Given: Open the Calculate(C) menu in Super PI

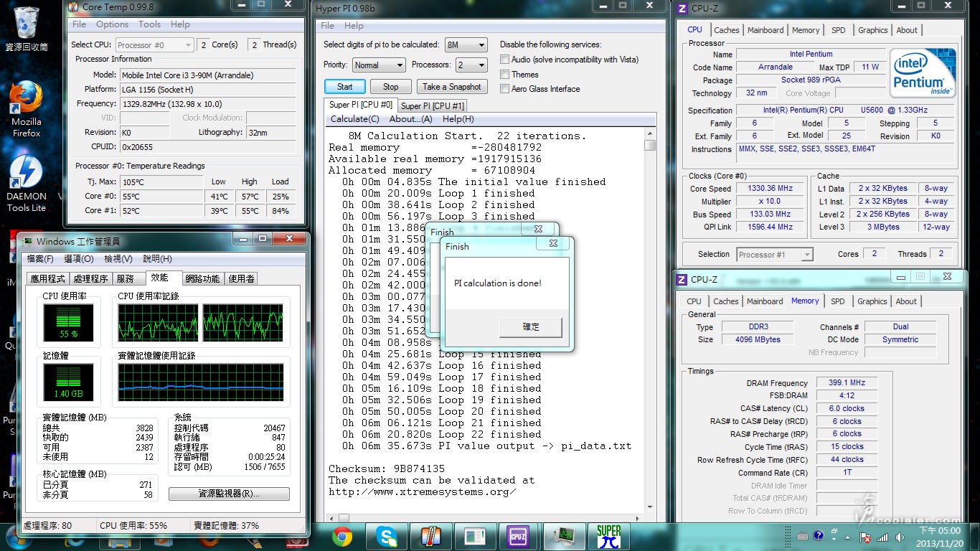Looking at the screenshot, I should click(354, 119).
